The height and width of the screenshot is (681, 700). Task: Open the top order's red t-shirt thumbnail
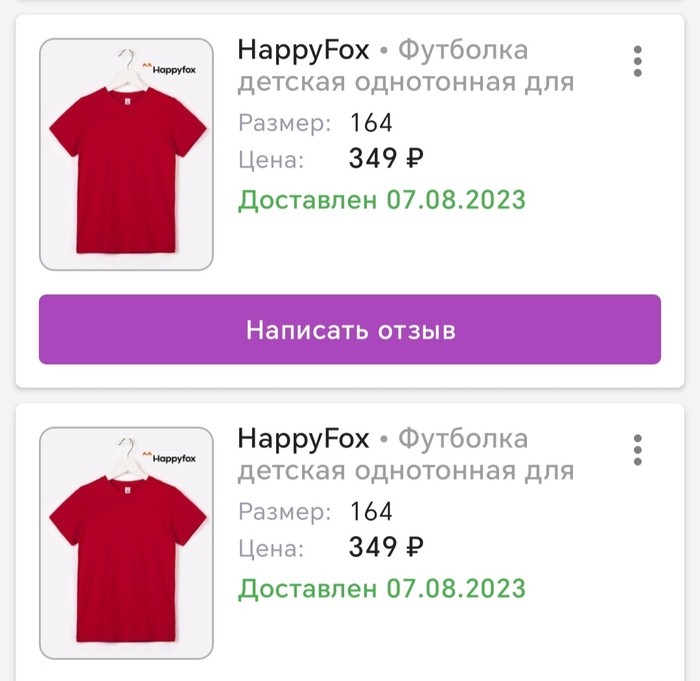pos(126,165)
